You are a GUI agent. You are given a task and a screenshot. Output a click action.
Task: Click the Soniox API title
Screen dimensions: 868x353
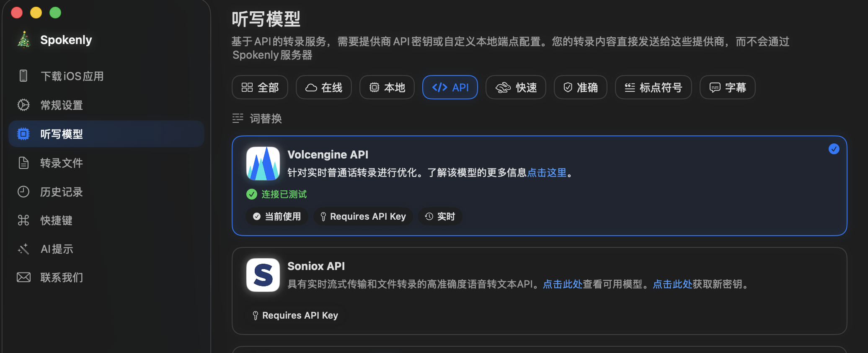coord(316,266)
